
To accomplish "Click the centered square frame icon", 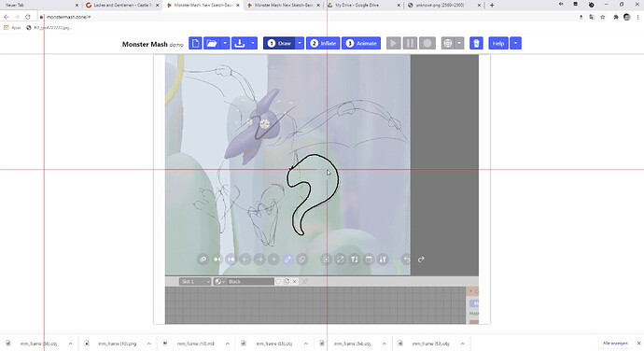I will 326,260.
